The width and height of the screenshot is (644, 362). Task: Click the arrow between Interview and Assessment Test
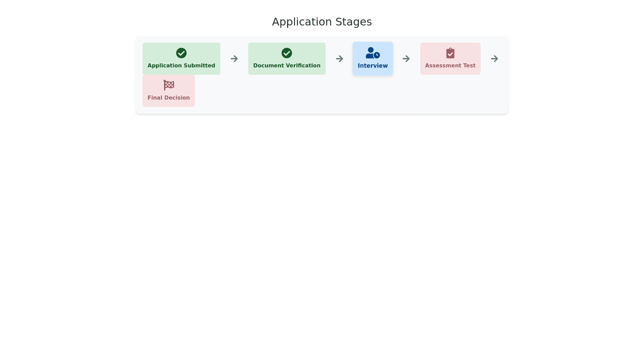[406, 59]
